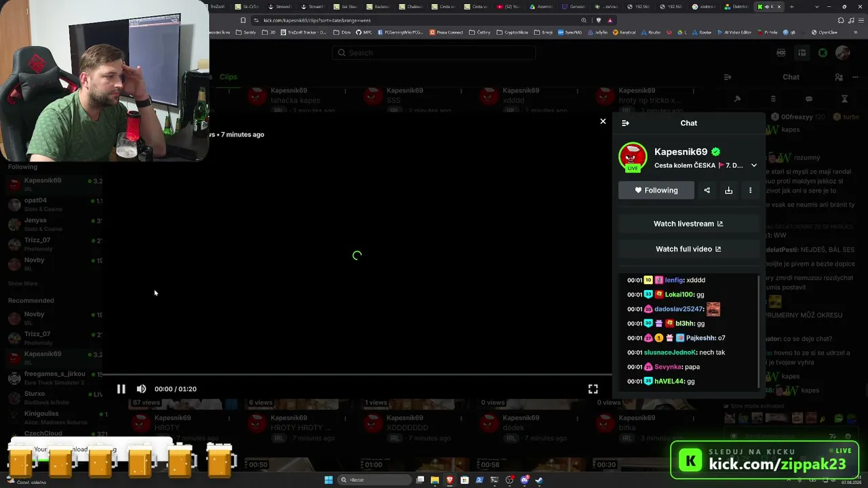
Task: Open a new browser tab
Action: pos(793,7)
